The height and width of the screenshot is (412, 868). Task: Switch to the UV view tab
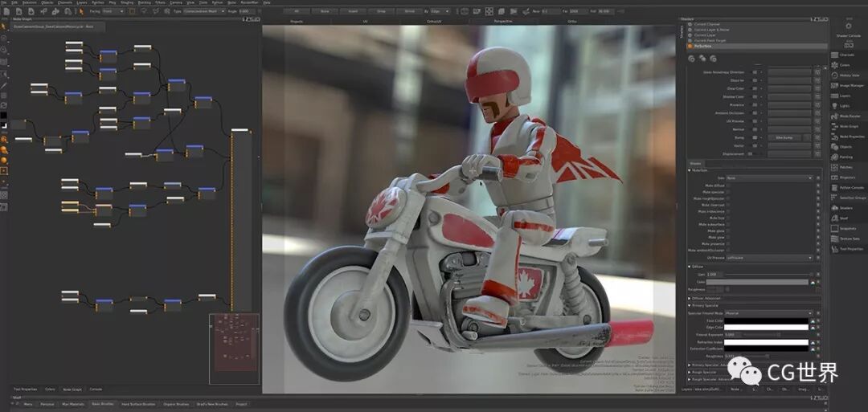pyautogui.click(x=366, y=21)
